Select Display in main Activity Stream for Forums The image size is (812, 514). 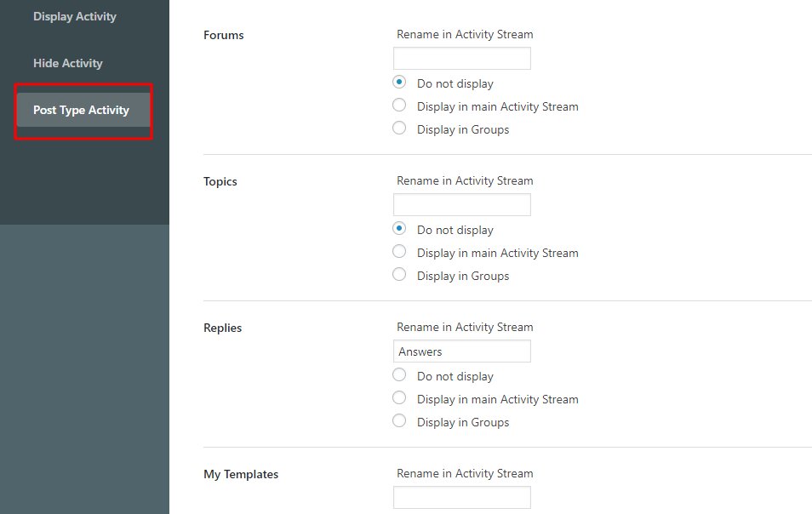[399, 105]
